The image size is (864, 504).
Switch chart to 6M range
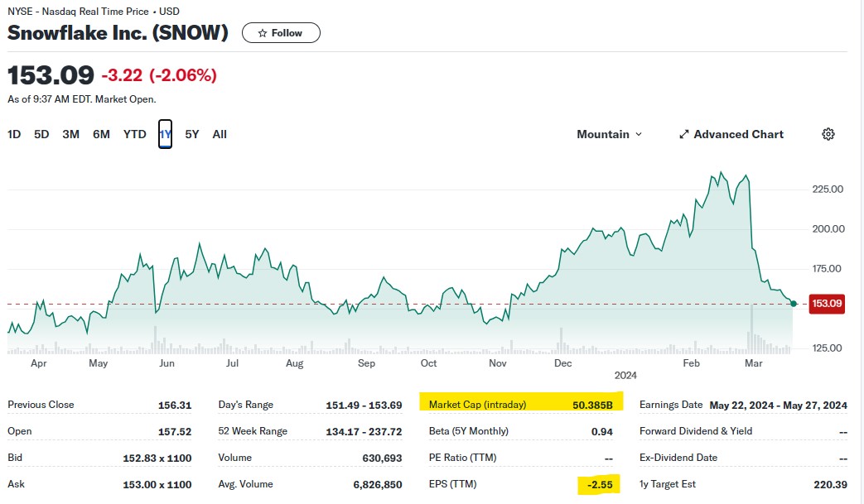[x=101, y=134]
